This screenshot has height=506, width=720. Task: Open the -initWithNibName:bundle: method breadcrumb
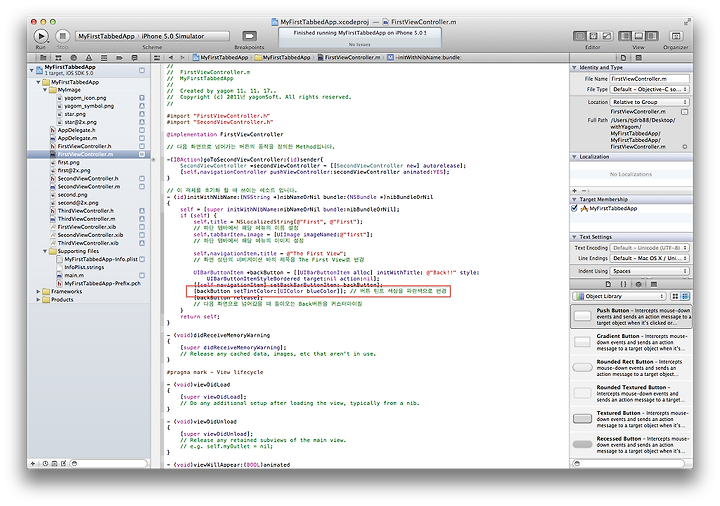[x=424, y=58]
